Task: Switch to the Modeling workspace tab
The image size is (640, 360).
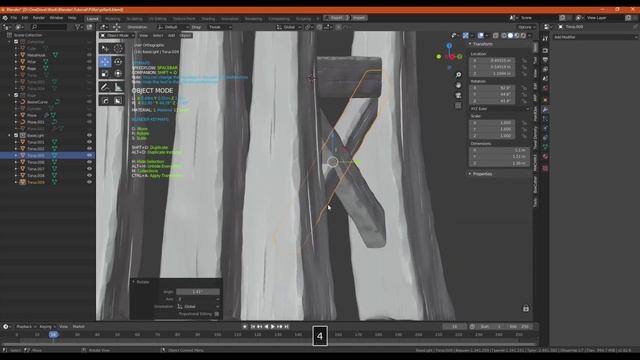Action: point(113,19)
